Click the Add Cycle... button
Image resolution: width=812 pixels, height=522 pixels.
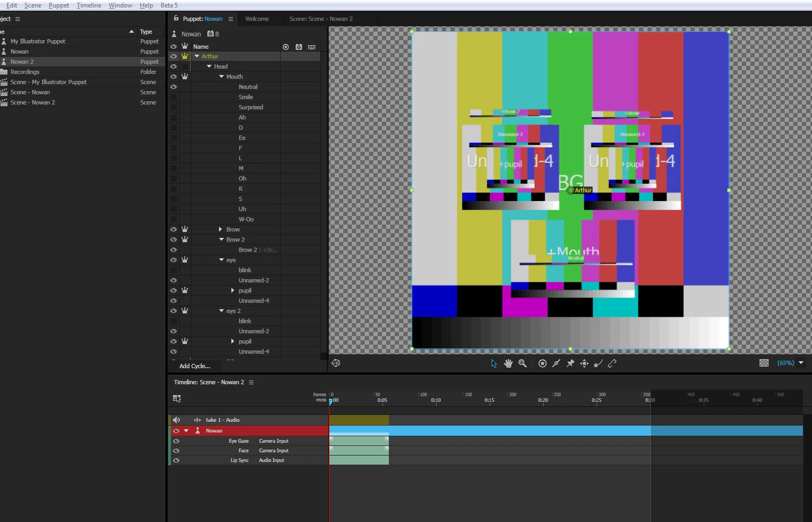pos(194,366)
